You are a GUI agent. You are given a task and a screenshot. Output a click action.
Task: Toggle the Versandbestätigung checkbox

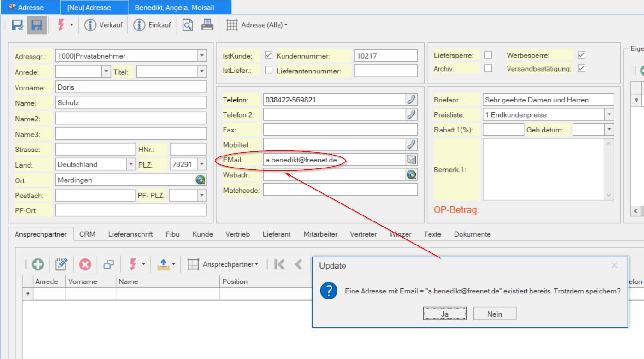tap(581, 68)
